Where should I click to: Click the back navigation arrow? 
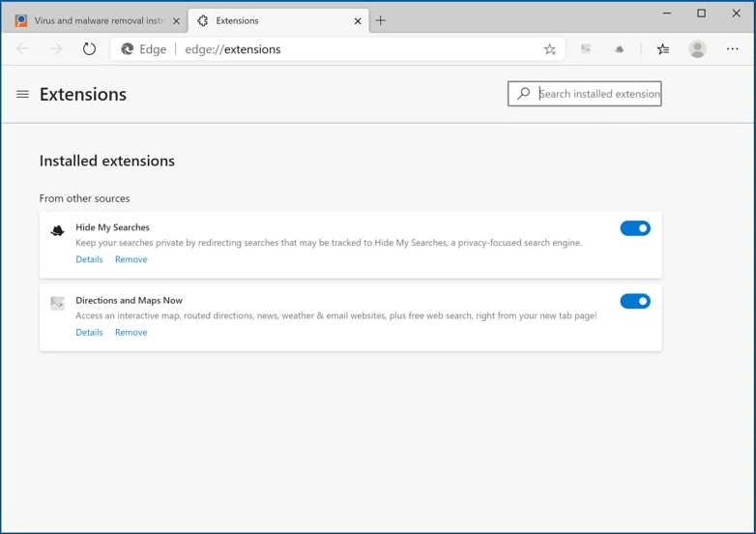click(23, 49)
